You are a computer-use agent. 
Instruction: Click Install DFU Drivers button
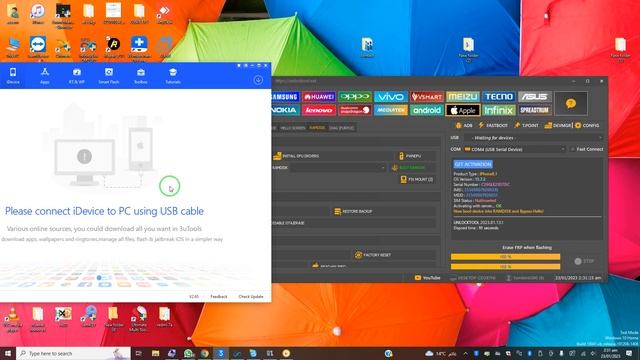pyautogui.click(x=333, y=156)
